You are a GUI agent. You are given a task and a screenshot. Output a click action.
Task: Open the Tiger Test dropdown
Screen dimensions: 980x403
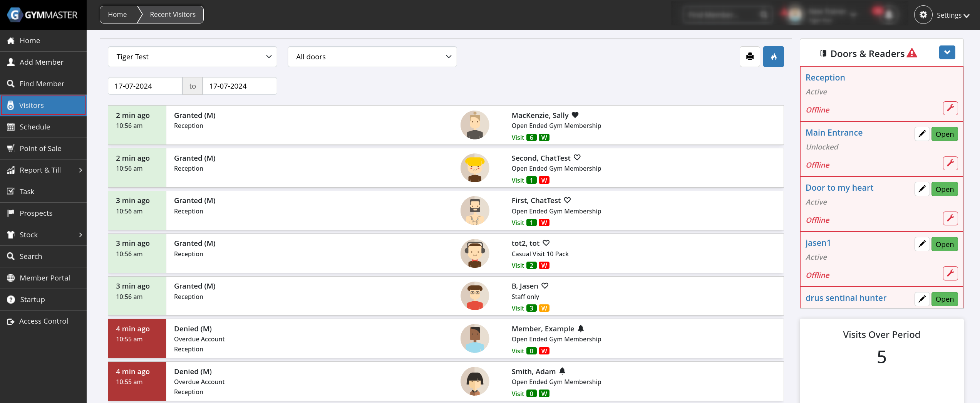(x=192, y=57)
